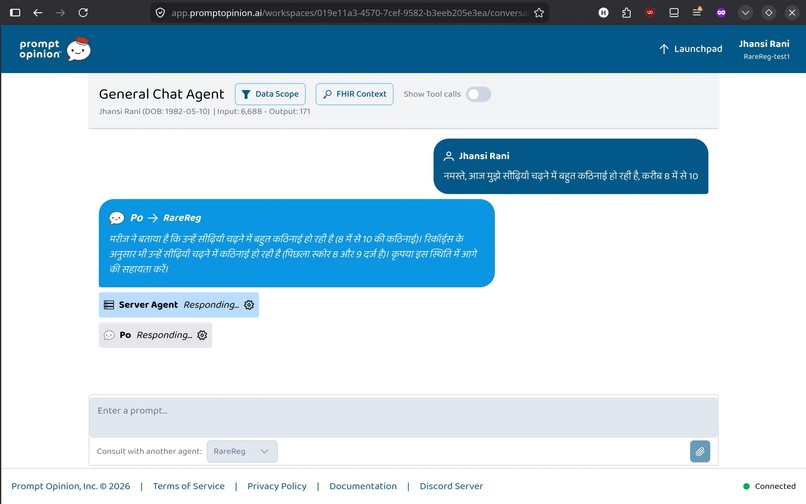The image size is (806, 504).
Task: Click the purple mask extension icon
Action: pos(721,12)
